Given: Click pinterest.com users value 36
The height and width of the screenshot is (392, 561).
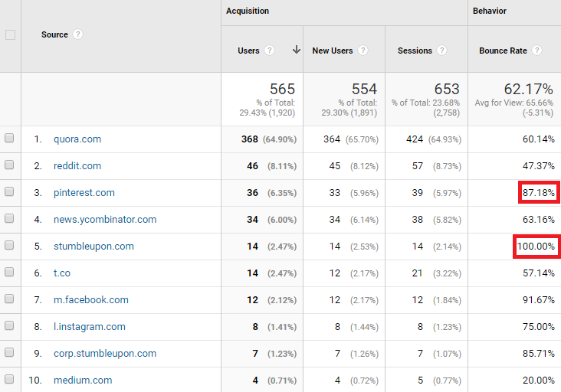Looking at the screenshot, I should click(252, 193).
